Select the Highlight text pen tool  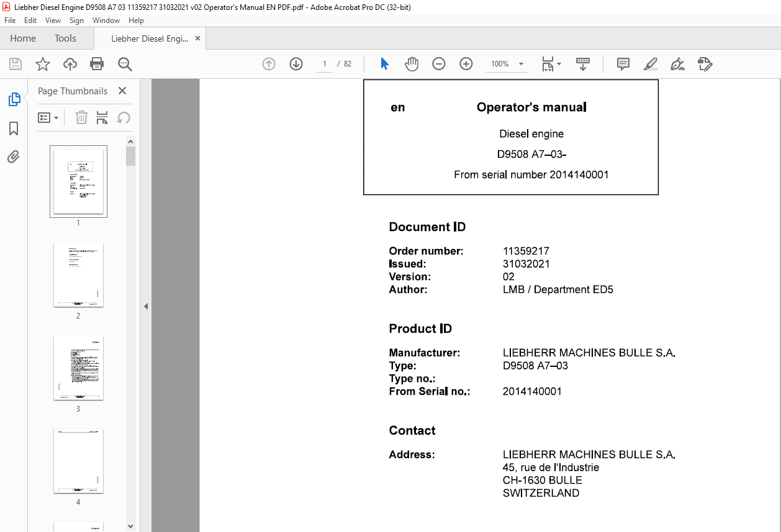(650, 64)
